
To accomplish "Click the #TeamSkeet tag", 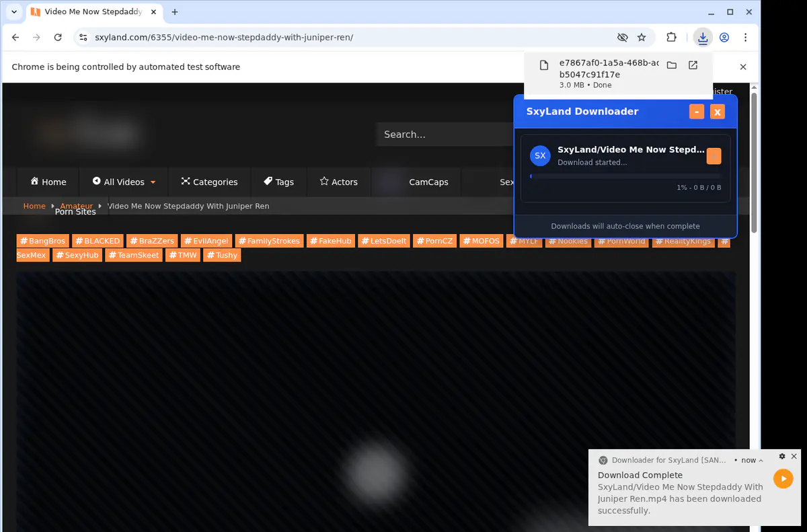I will tap(134, 255).
